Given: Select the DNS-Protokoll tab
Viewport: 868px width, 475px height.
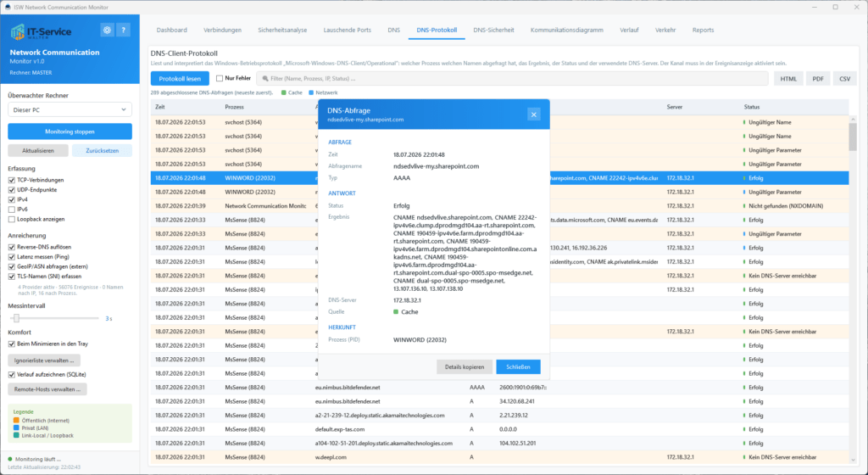Looking at the screenshot, I should click(x=437, y=30).
